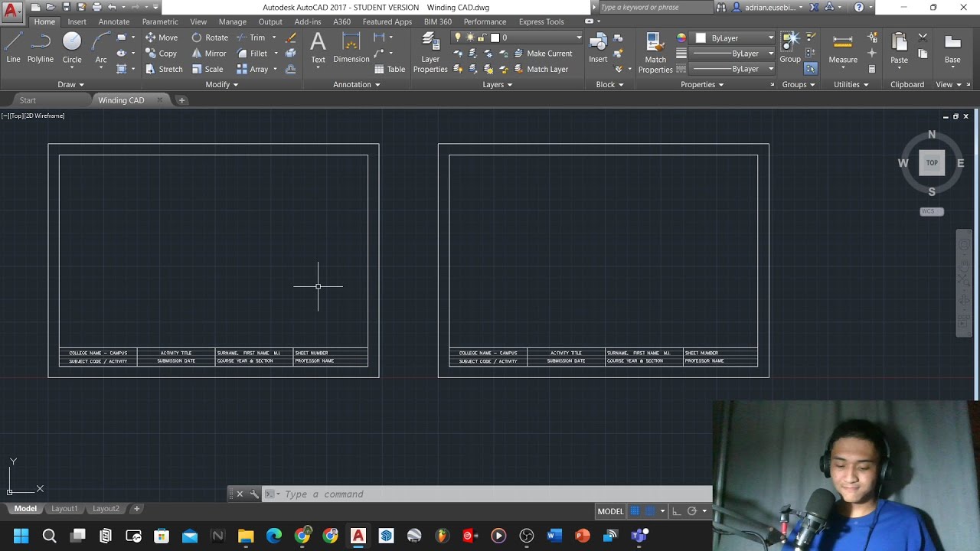980x551 pixels.
Task: Open the Trim tool dropdown arrow
Action: click(x=274, y=37)
